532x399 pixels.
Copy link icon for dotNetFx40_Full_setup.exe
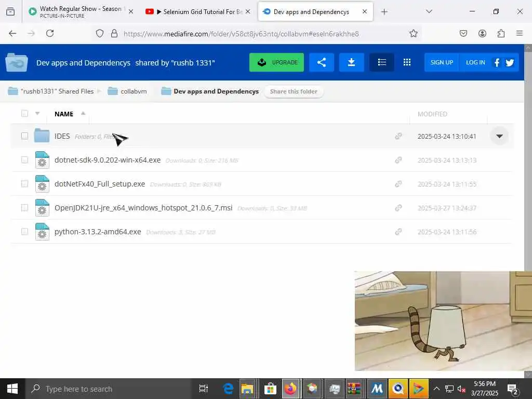pyautogui.click(x=398, y=184)
